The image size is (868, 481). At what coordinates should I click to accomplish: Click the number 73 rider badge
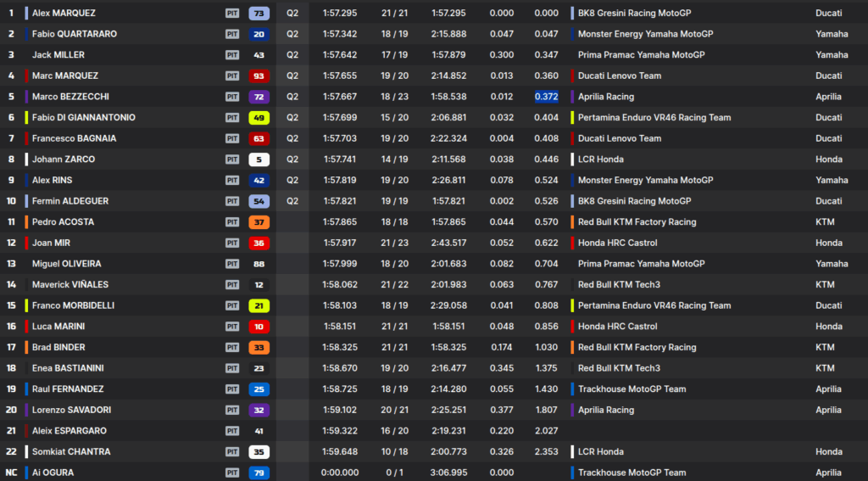(259, 14)
